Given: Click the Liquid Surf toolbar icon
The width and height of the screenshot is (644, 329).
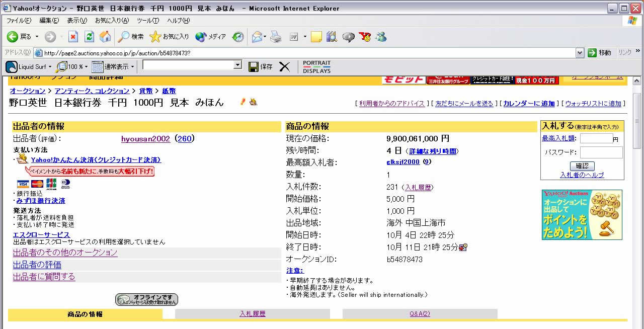Looking at the screenshot, I should point(11,66).
